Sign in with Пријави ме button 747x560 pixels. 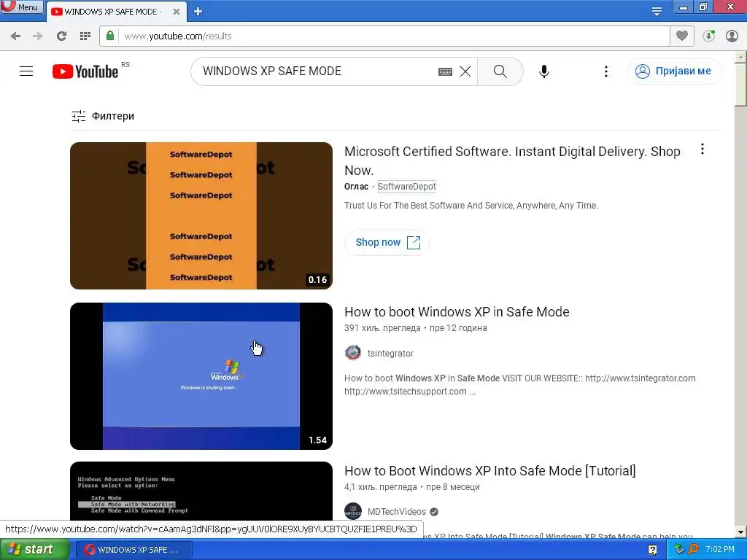[x=675, y=71]
